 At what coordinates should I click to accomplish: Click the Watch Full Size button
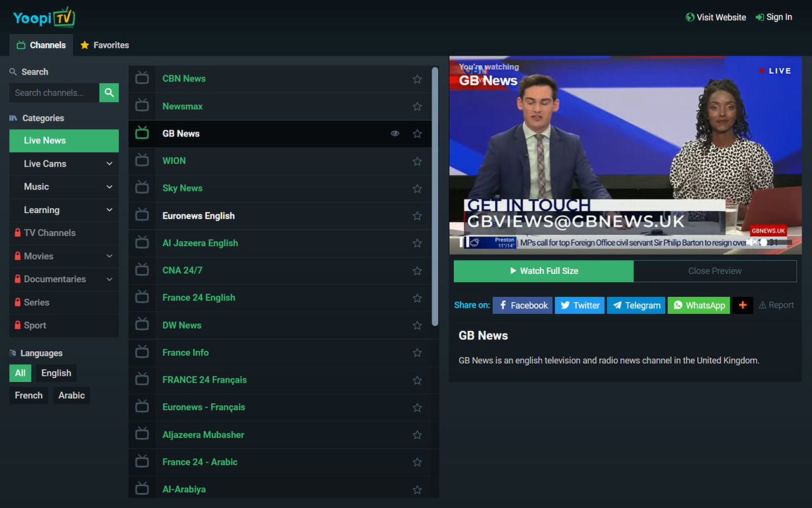coord(544,271)
